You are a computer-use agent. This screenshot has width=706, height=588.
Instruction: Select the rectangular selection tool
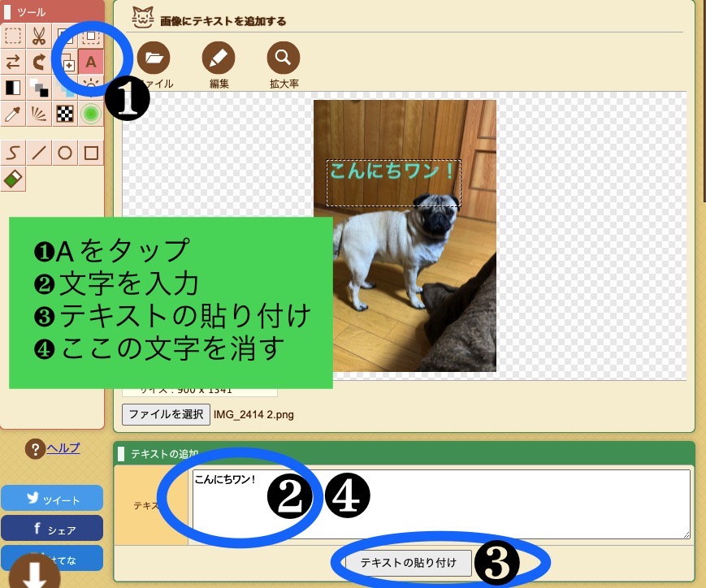13,36
